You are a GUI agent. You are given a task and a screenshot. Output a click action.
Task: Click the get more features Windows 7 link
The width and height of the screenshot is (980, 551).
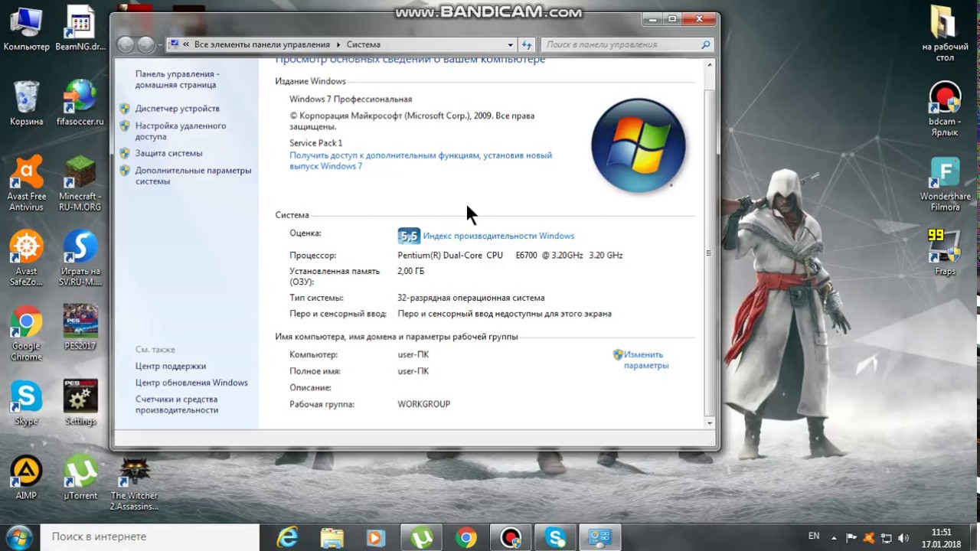coord(420,161)
